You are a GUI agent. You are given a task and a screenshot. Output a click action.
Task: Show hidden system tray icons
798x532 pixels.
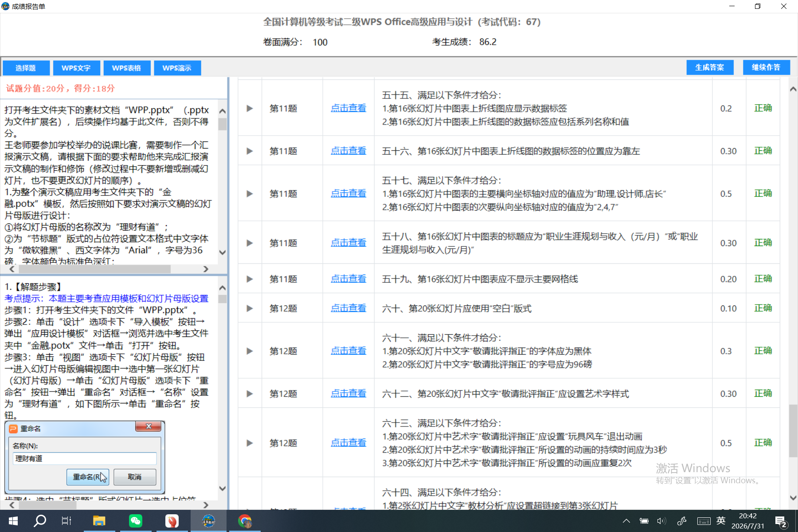626,521
